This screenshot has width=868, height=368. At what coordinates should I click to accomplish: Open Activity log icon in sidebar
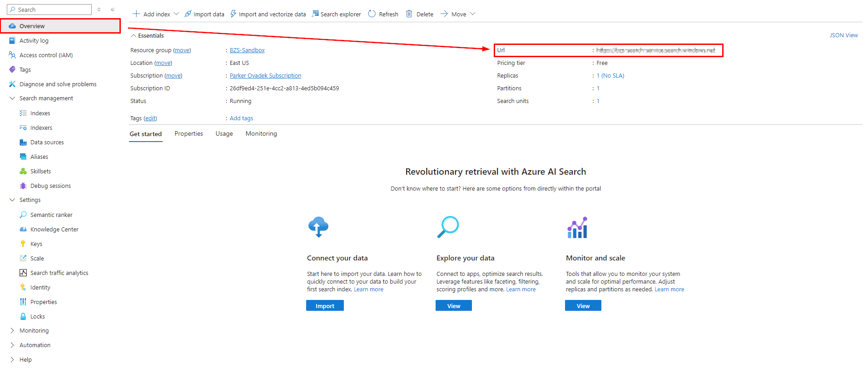pyautogui.click(x=12, y=40)
